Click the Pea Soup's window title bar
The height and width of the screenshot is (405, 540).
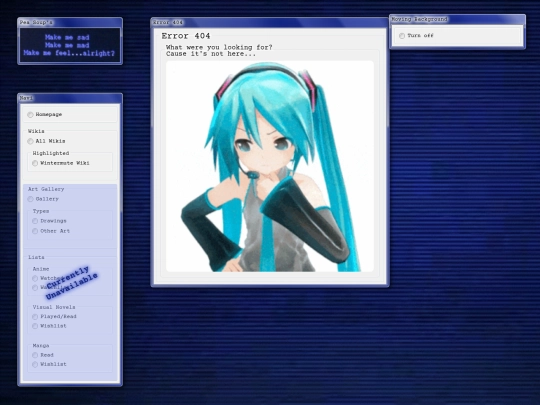70,22
